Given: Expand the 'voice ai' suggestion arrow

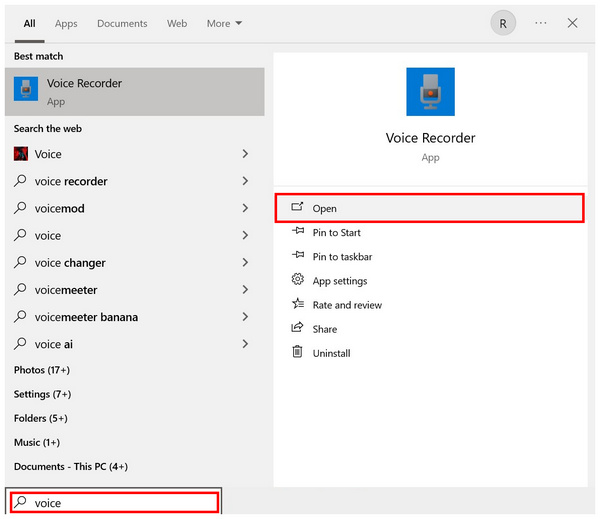Looking at the screenshot, I should (x=245, y=344).
